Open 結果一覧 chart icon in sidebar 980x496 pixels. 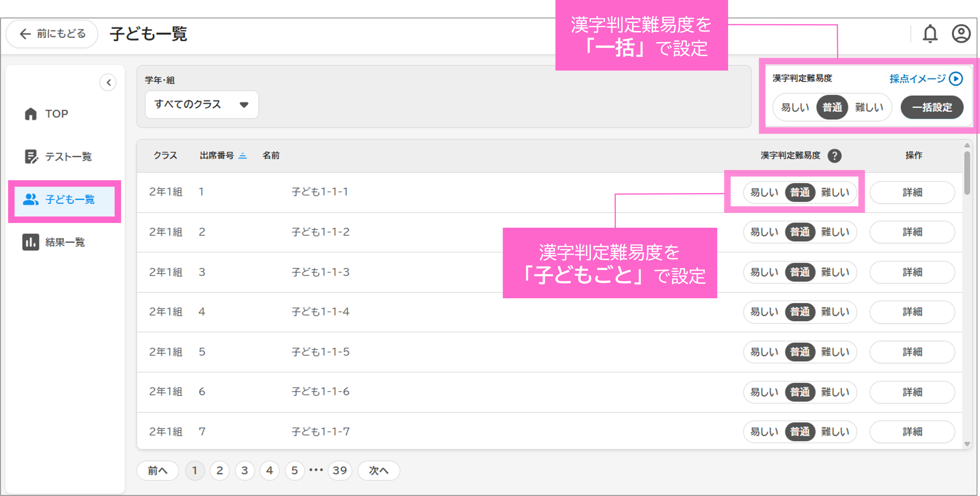(31, 242)
